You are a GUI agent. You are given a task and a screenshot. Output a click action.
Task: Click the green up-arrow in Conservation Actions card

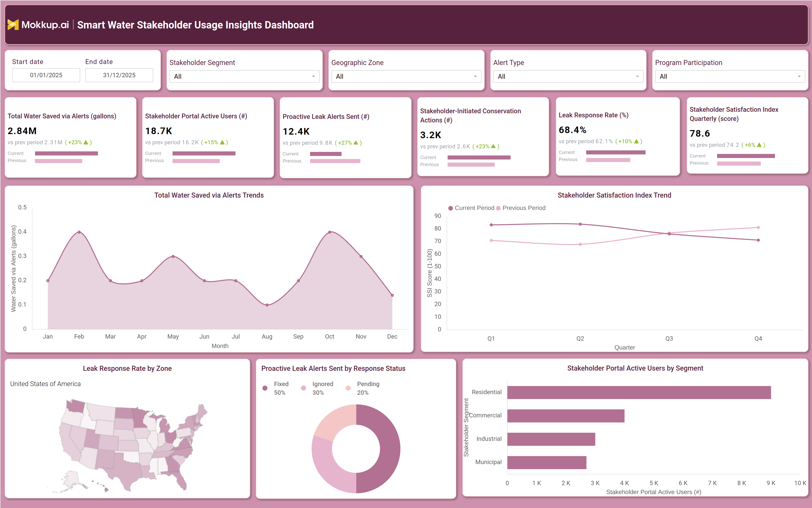pyautogui.click(x=493, y=147)
